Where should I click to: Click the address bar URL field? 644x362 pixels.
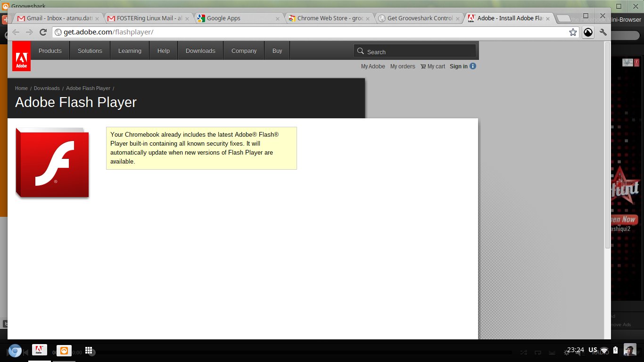[311, 32]
